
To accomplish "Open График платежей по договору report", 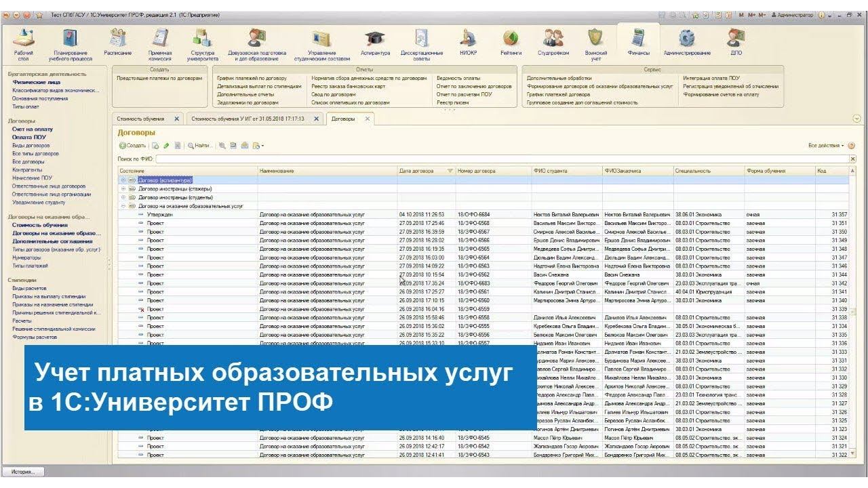I will tap(252, 78).
